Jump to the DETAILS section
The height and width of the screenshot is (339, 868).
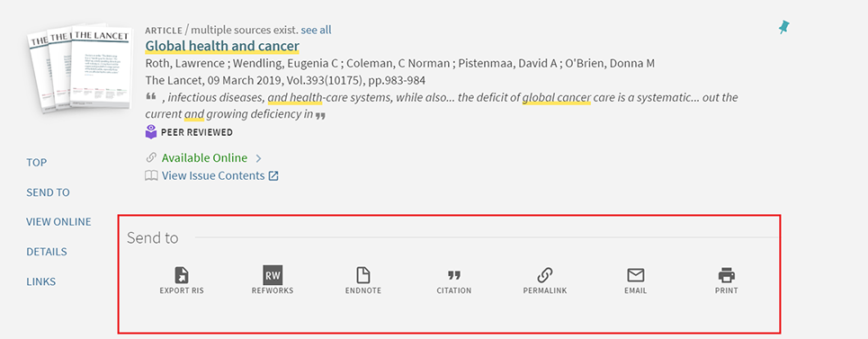click(x=47, y=252)
